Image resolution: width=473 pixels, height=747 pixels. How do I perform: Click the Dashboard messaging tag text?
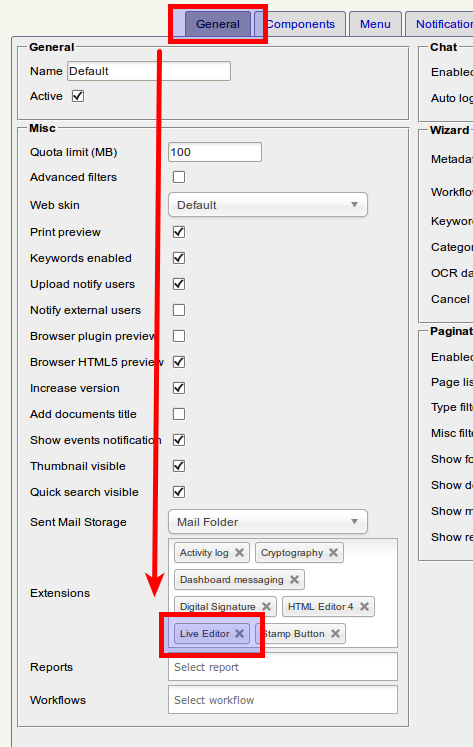(x=231, y=580)
